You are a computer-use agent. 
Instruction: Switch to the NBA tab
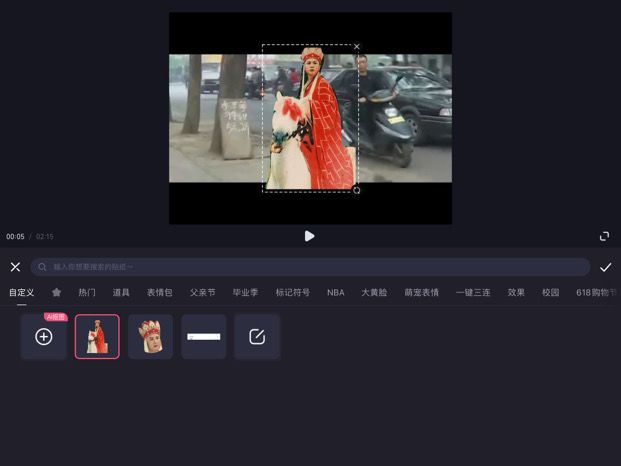tap(335, 293)
